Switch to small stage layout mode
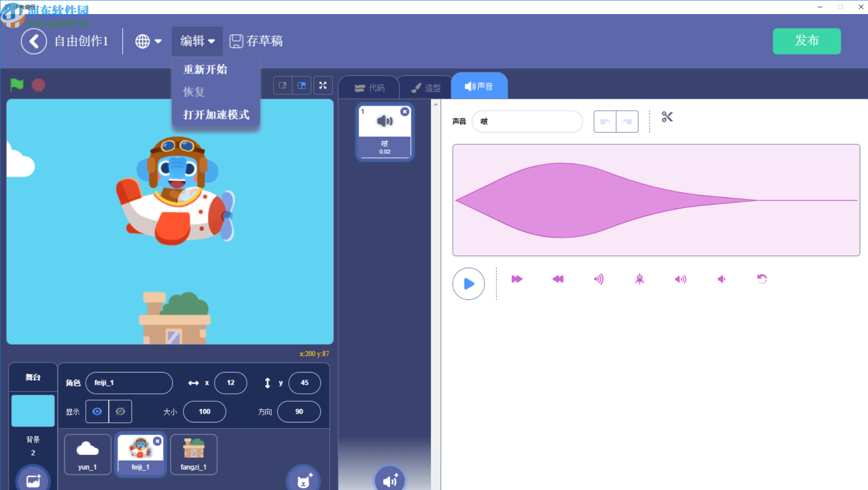 (x=282, y=85)
